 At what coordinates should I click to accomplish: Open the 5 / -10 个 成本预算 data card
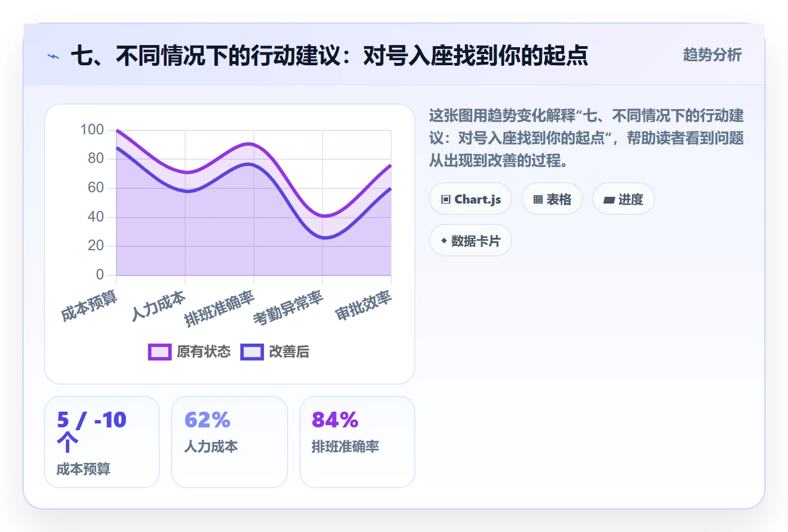(102, 442)
